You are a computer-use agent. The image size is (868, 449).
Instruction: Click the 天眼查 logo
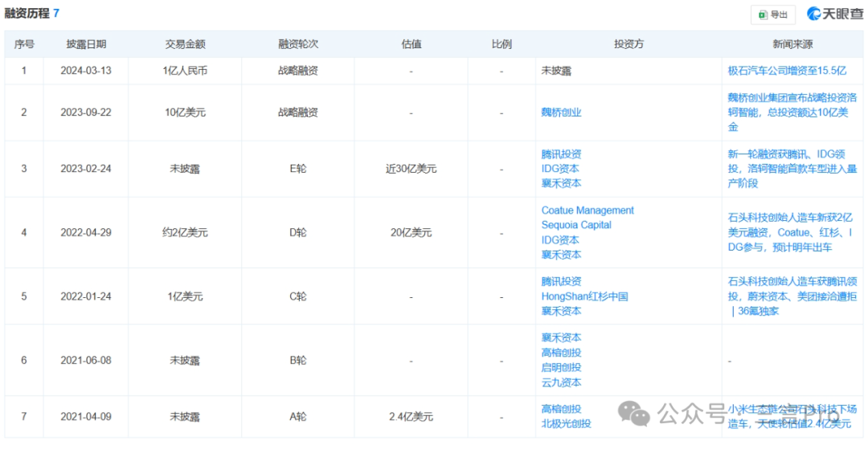coord(835,14)
